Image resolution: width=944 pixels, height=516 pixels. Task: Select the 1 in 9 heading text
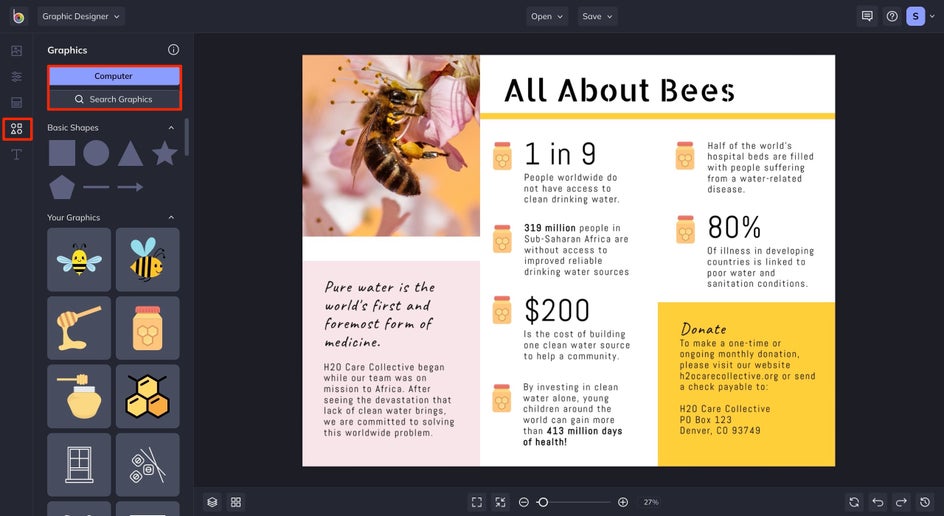(560, 154)
